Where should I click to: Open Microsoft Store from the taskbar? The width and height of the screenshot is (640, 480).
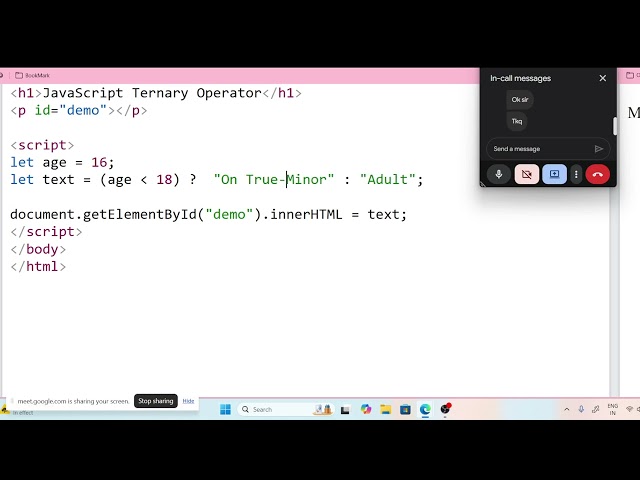pos(405,409)
